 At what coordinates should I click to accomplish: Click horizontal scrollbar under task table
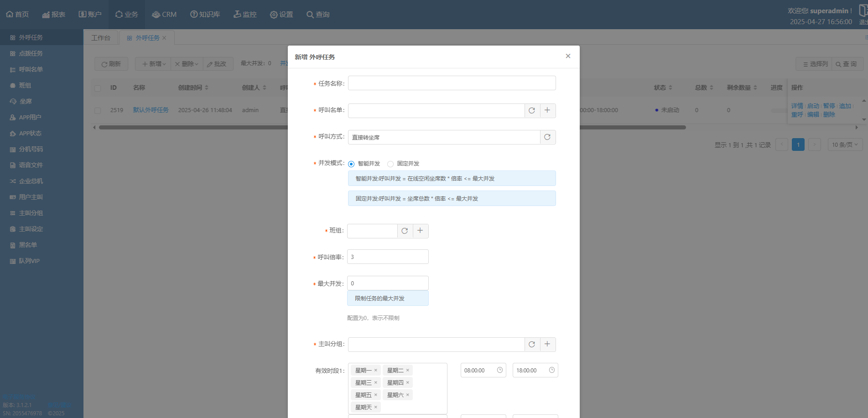[x=192, y=128]
